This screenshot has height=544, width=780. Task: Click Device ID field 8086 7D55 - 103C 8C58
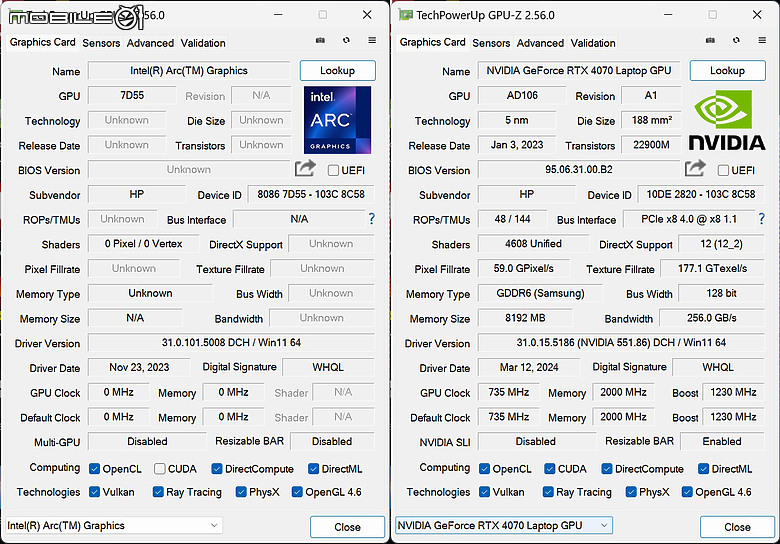(311, 194)
